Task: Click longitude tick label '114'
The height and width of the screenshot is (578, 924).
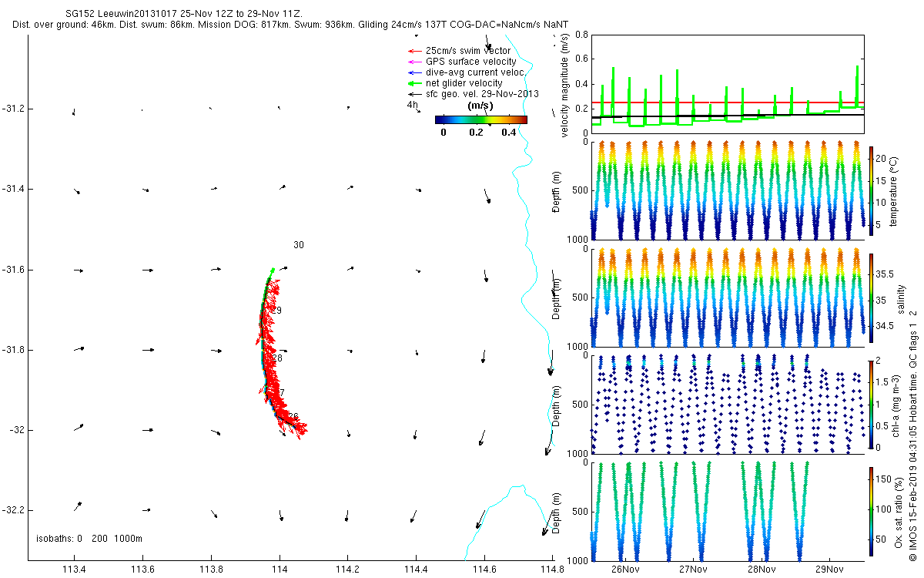Action: pyautogui.click(x=280, y=570)
